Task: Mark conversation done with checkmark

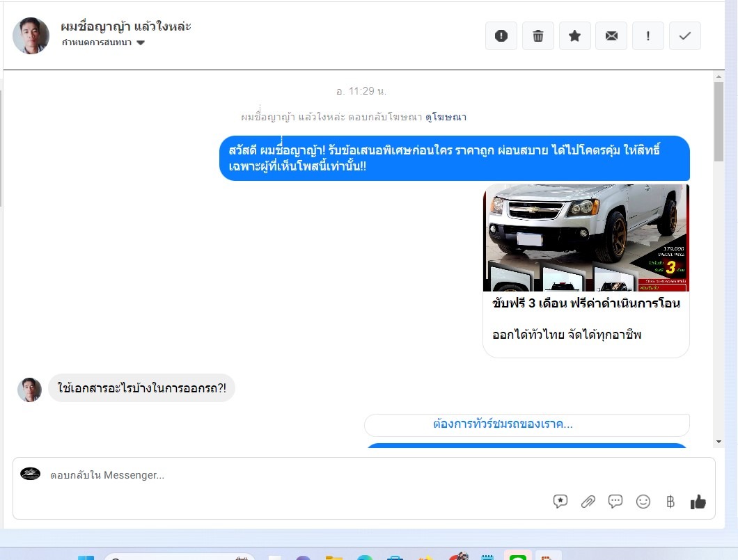Action: [685, 36]
